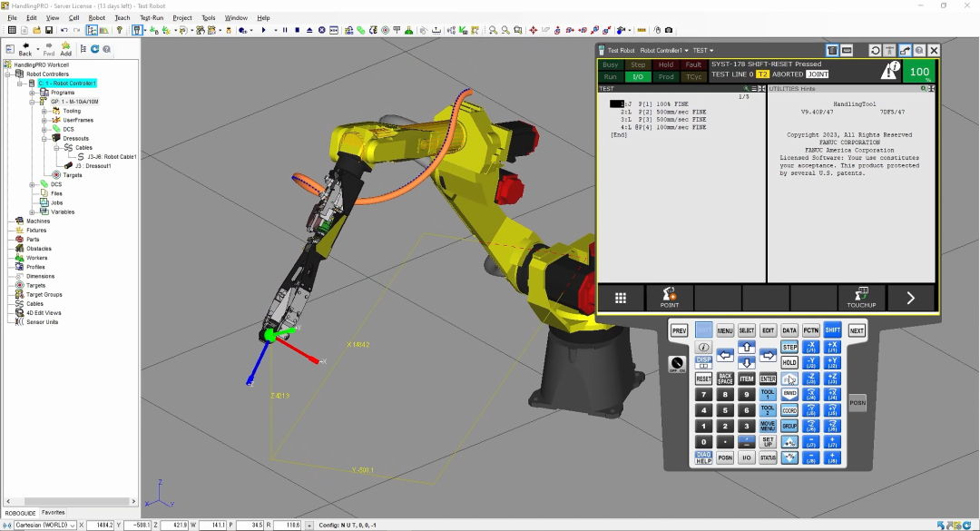Click the POINT softkey on the pendant screen

670,297
